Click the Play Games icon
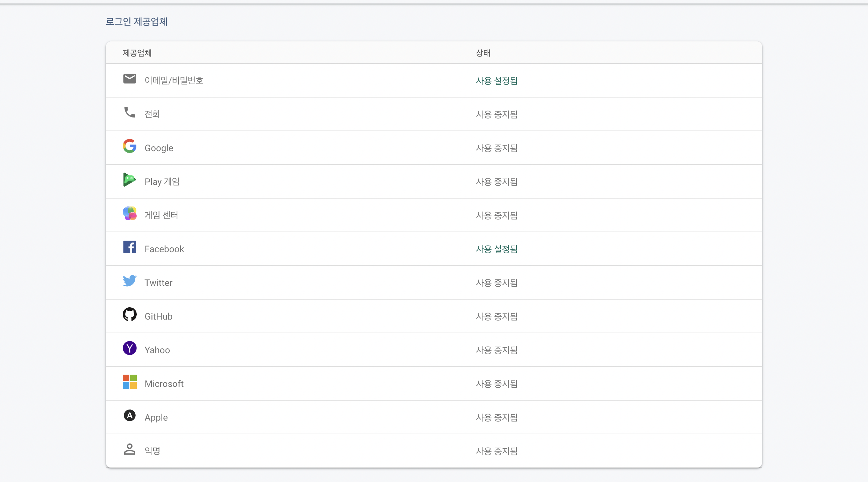Image resolution: width=868 pixels, height=482 pixels. click(129, 180)
